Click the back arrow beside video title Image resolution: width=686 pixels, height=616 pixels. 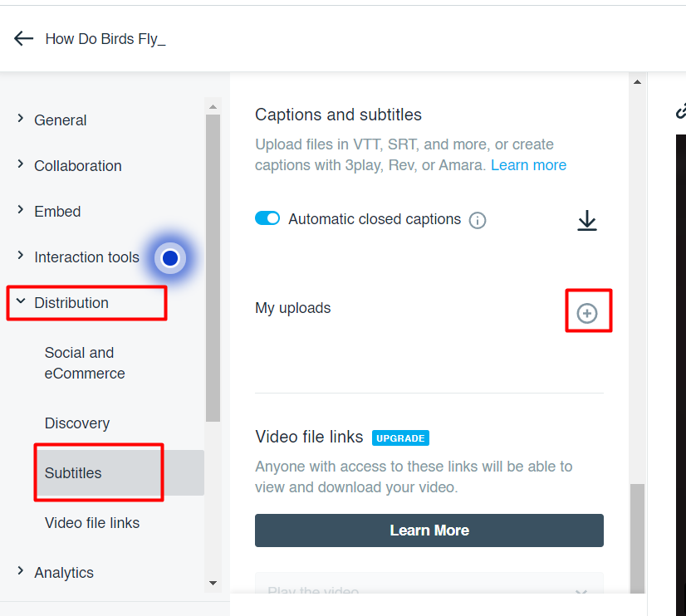tap(23, 38)
